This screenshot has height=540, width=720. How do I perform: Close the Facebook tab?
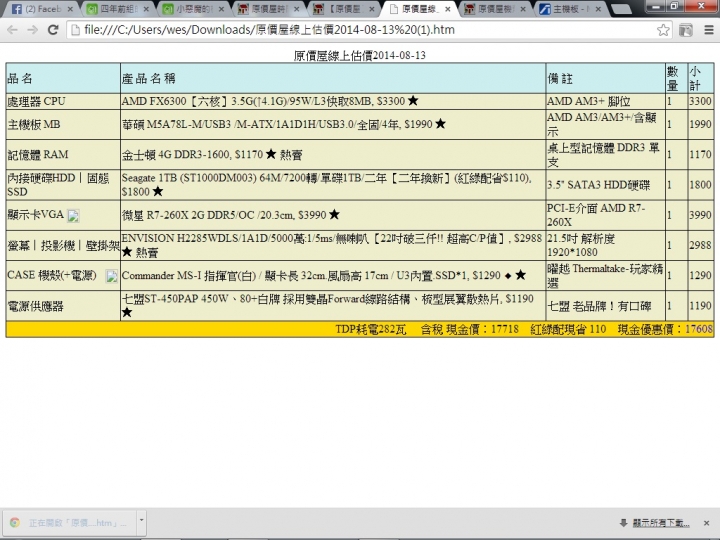(70, 9)
